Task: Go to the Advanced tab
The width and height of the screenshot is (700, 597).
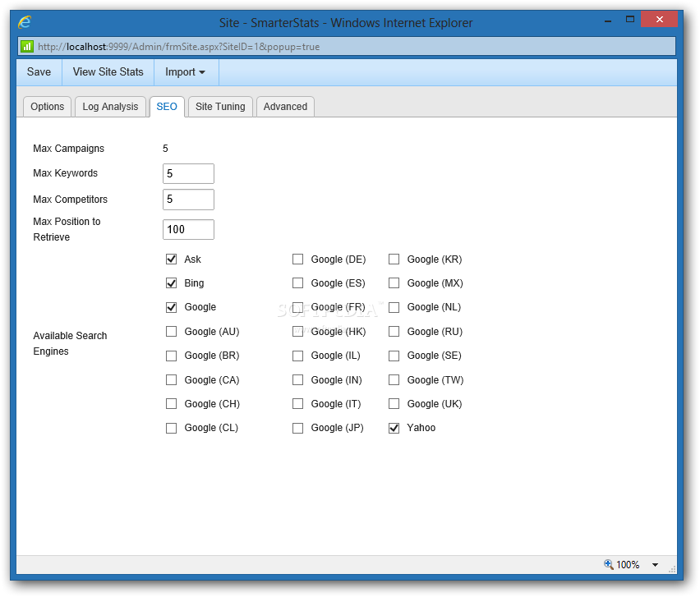Action: pyautogui.click(x=285, y=107)
